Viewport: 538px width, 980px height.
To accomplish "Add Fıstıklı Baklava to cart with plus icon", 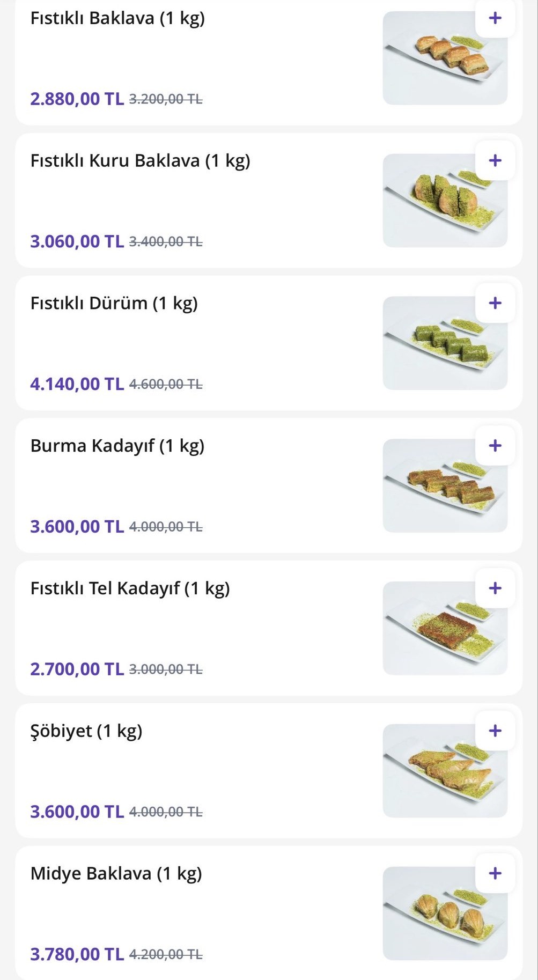I will tap(495, 18).
